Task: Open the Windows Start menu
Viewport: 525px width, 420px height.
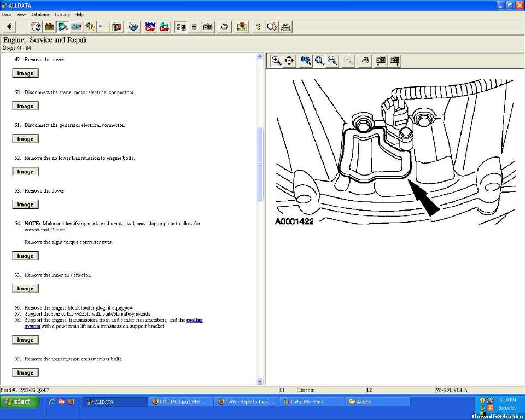Action: click(x=20, y=401)
